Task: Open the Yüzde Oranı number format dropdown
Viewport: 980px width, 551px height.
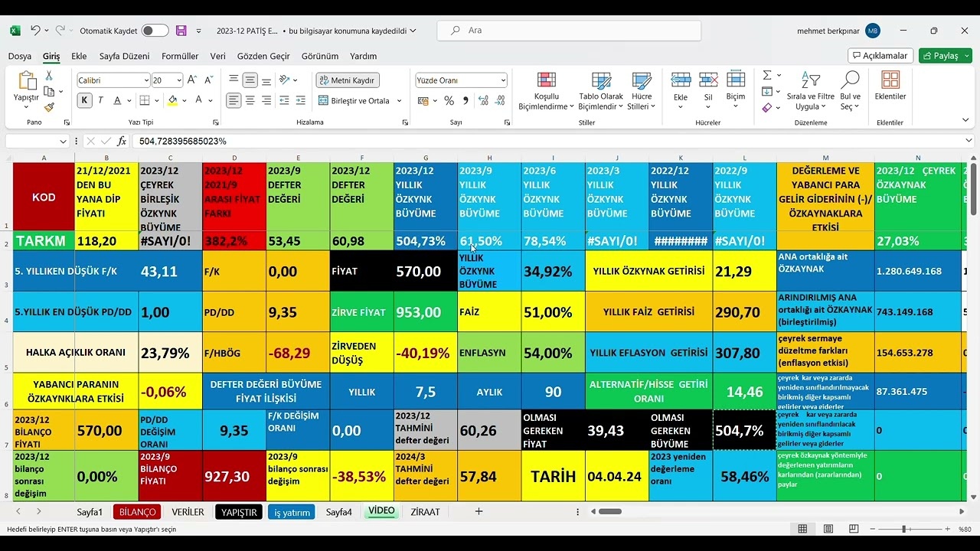Action: 503,80
